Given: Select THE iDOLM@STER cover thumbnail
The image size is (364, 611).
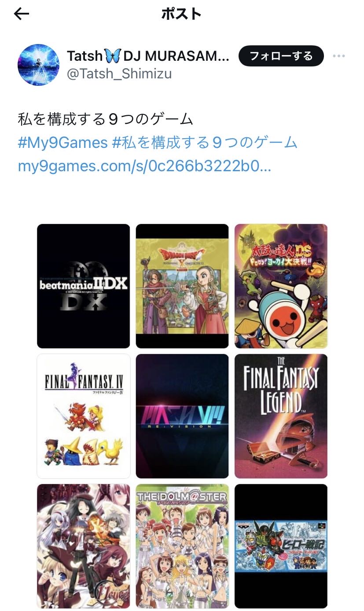Looking at the screenshot, I should (x=182, y=546).
